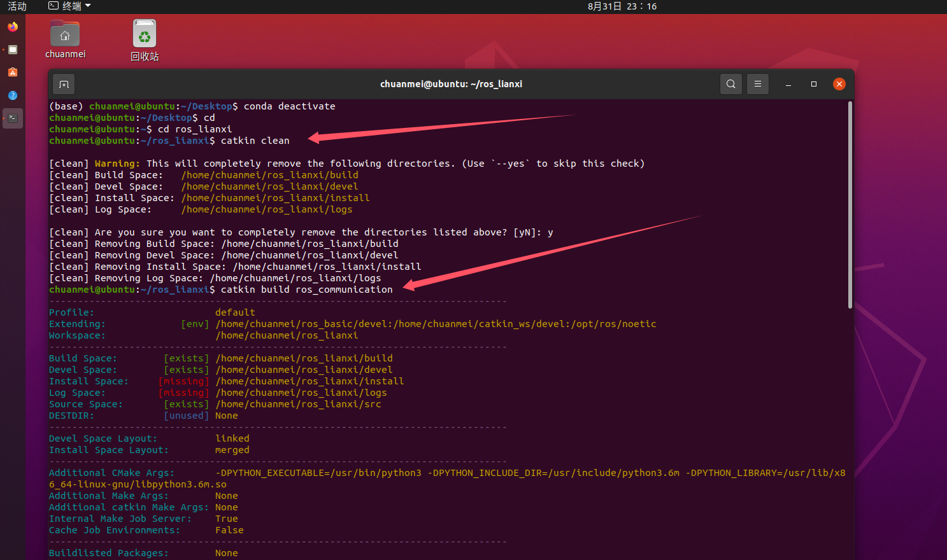
Task: Select the terminal window title bar tab
Action: coord(451,83)
